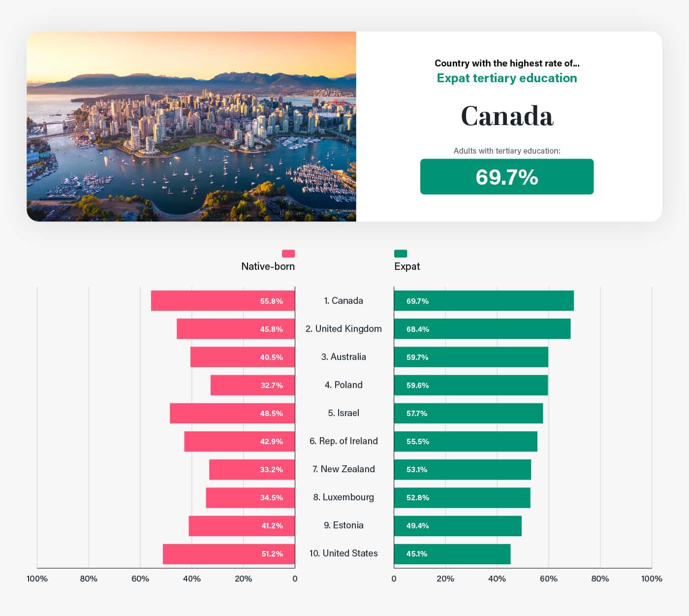
Task: Click the Vancouver skyline aerial photo
Action: (x=191, y=127)
